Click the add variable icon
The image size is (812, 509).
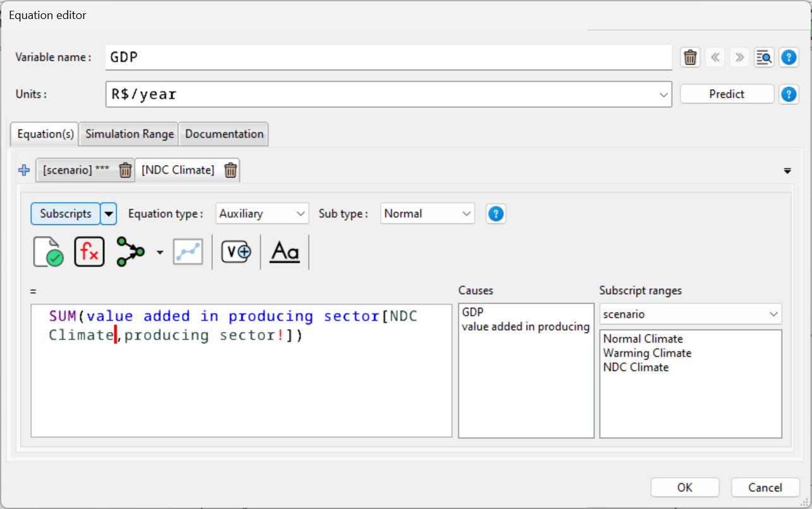click(236, 252)
